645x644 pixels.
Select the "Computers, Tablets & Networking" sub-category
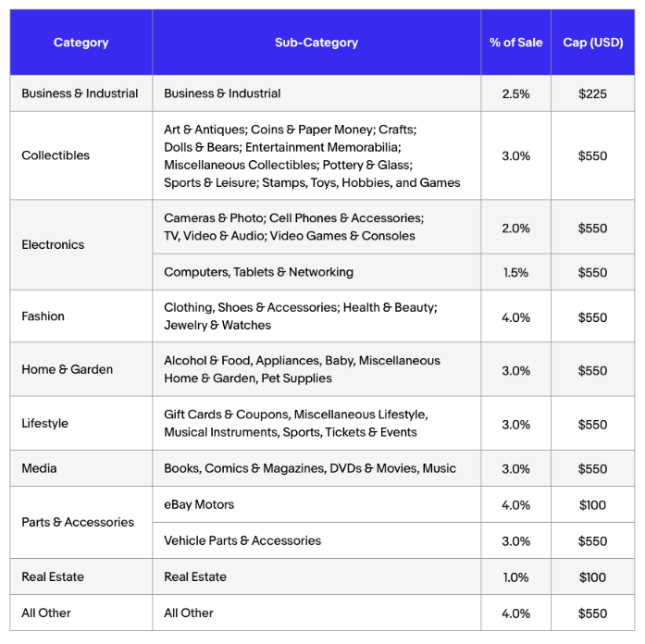click(x=258, y=272)
